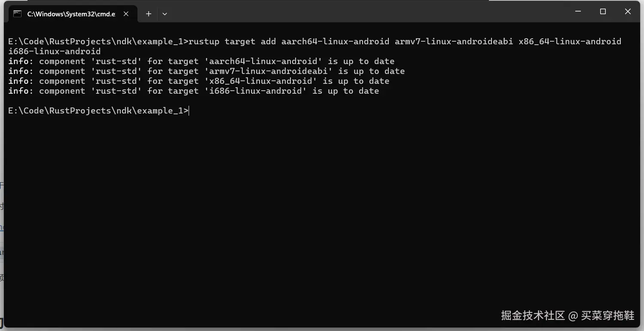The height and width of the screenshot is (331, 644).
Task: Click the 掘金技术社区 watermark text
Action: [x=532, y=316]
